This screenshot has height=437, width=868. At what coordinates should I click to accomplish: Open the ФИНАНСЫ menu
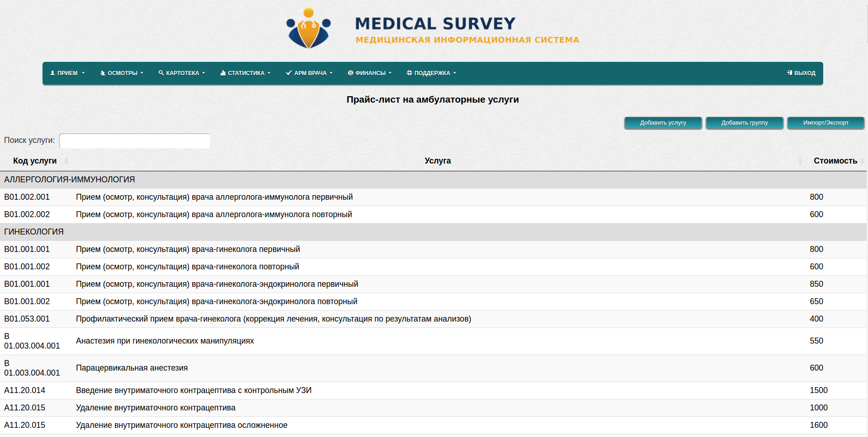pyautogui.click(x=370, y=73)
